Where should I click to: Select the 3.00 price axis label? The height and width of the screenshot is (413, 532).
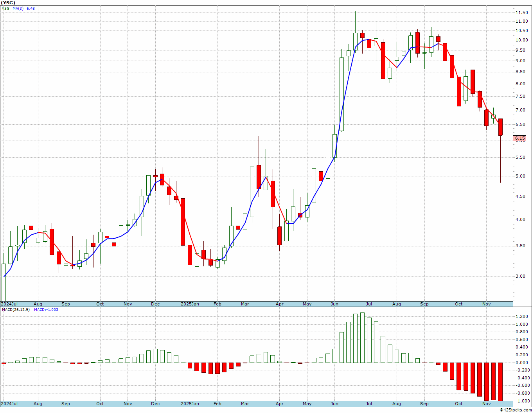(521, 276)
